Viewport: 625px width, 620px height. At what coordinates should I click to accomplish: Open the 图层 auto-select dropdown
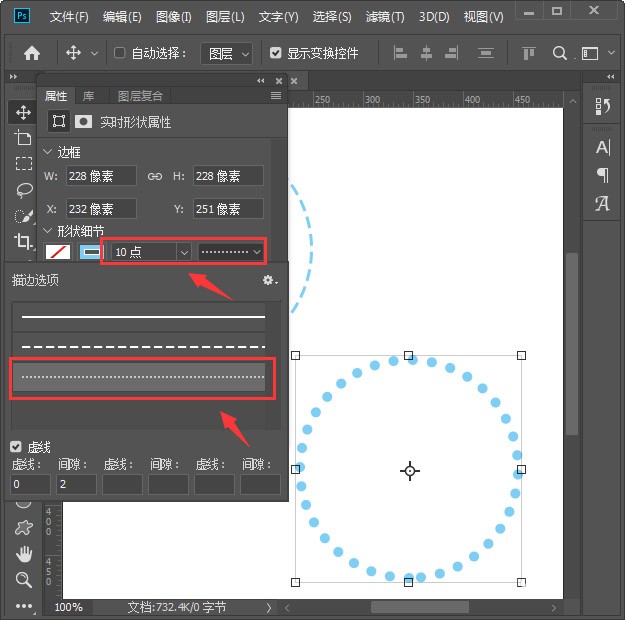[x=227, y=53]
